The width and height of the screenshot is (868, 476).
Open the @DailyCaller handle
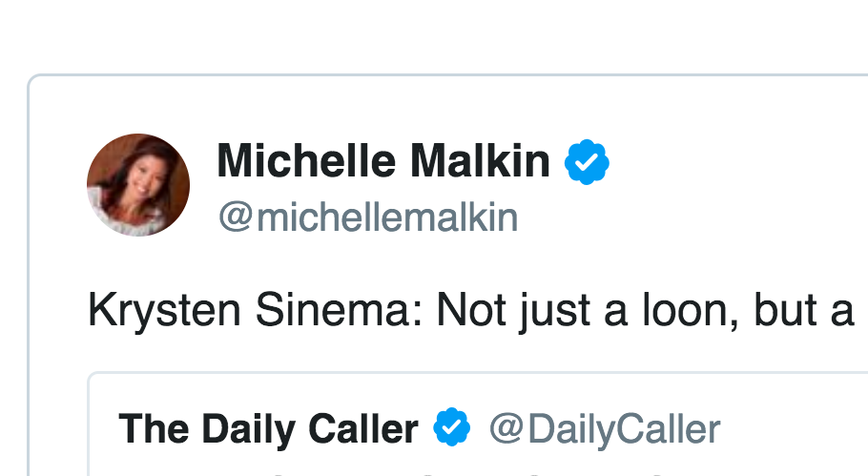[x=604, y=429]
